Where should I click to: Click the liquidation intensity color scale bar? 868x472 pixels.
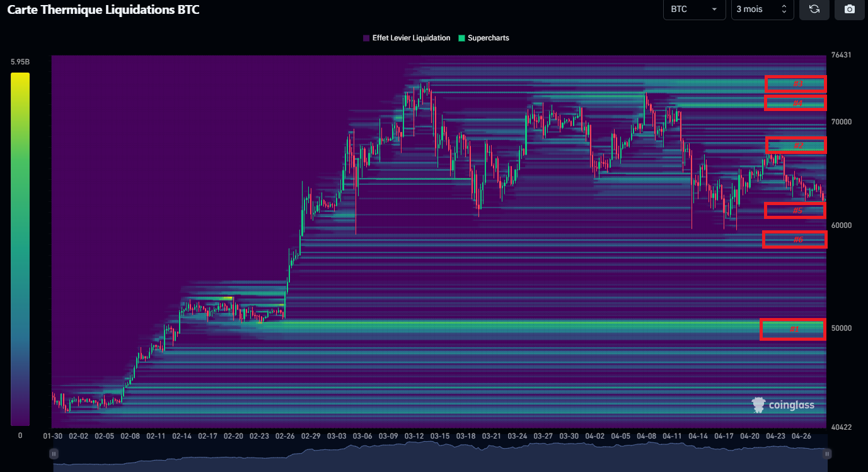[20, 249]
